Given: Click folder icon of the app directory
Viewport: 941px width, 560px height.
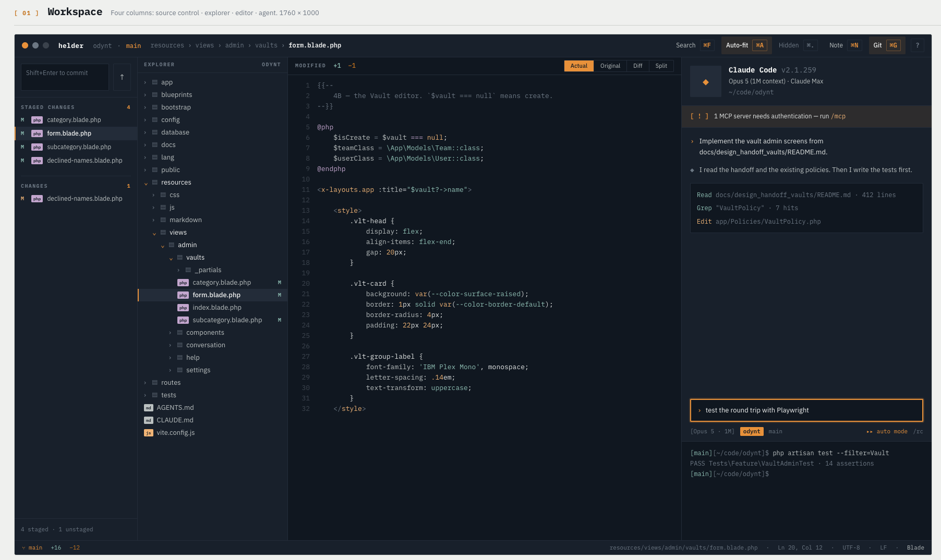Looking at the screenshot, I should click(x=155, y=82).
